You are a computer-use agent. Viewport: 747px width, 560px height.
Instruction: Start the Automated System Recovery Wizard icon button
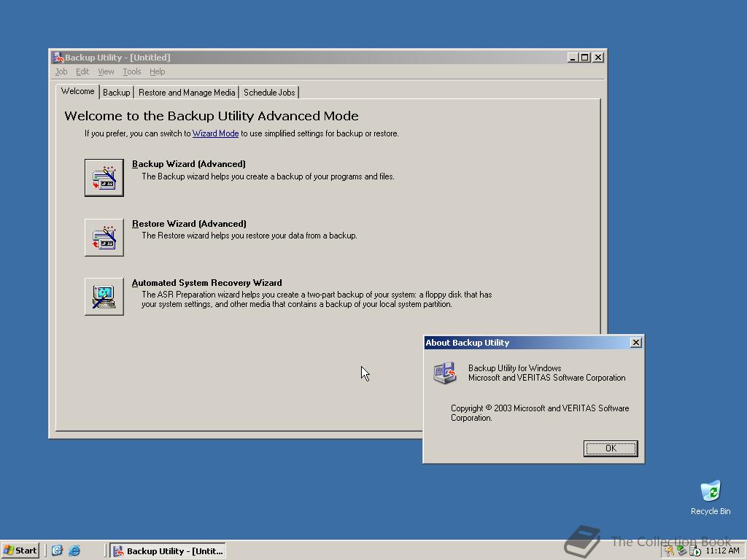(x=104, y=297)
